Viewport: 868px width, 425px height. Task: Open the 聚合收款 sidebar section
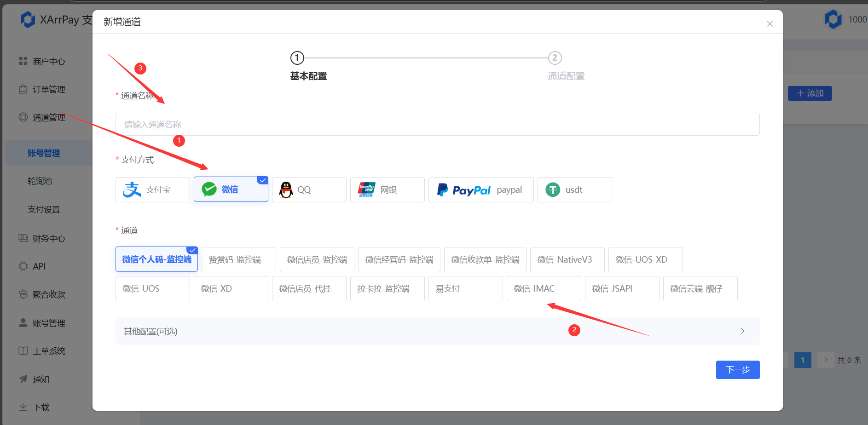48,294
